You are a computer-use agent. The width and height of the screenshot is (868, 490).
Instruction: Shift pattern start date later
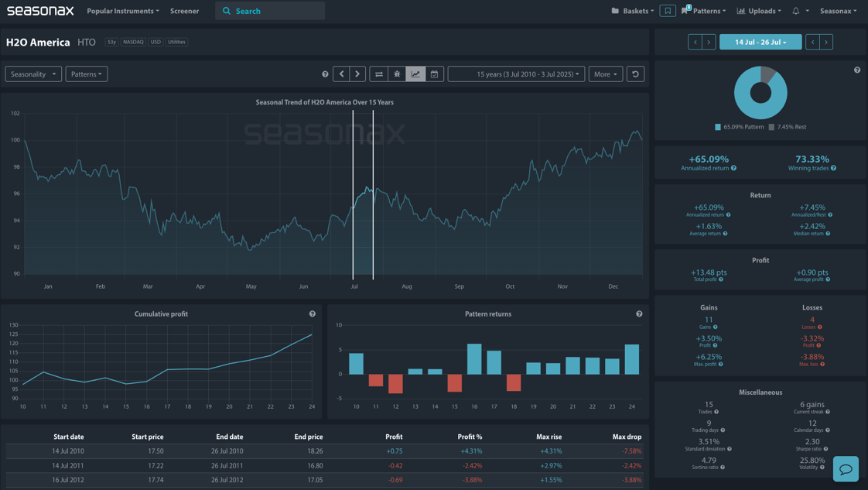click(709, 42)
